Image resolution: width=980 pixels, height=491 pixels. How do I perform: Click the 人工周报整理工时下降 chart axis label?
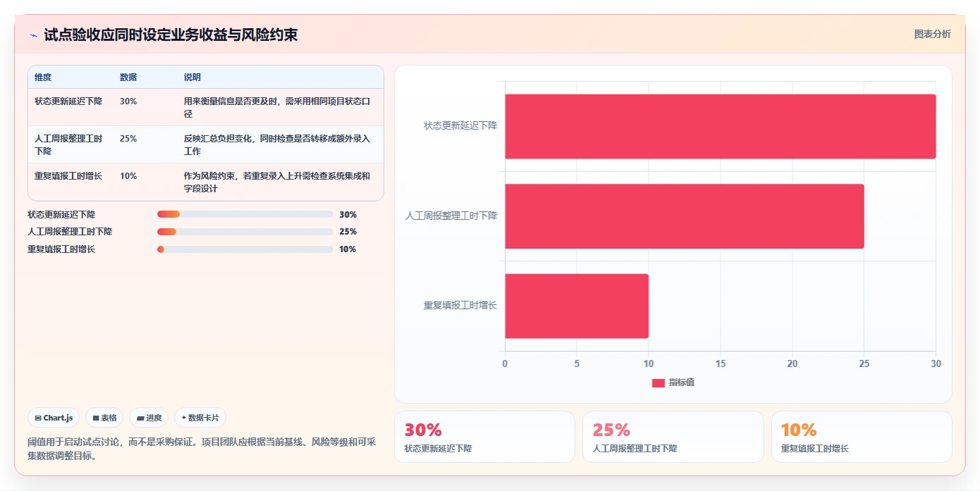click(451, 216)
